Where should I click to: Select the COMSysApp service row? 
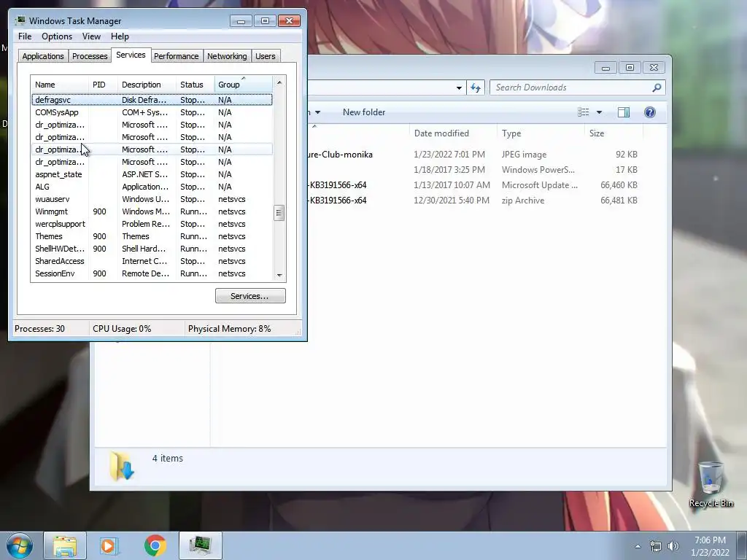[x=152, y=112]
